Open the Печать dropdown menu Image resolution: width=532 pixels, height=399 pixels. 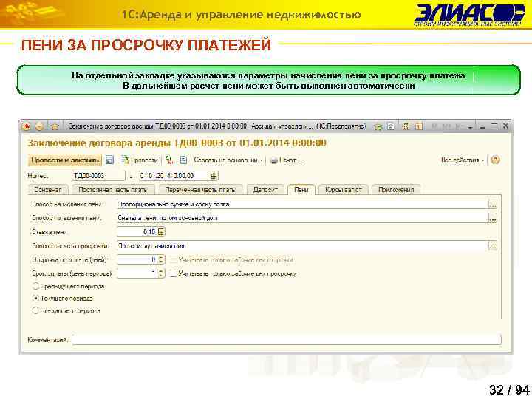pos(287,160)
